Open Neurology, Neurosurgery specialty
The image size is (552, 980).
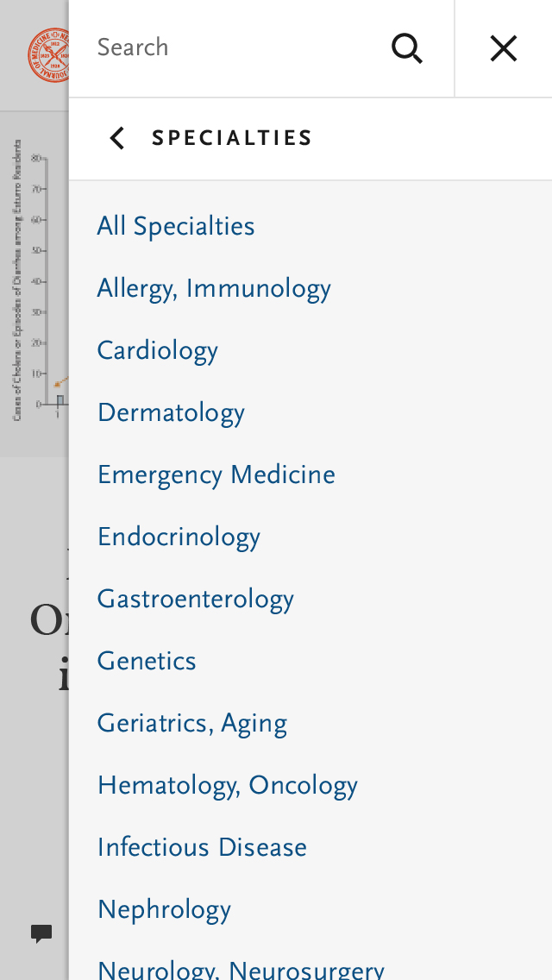pos(241,970)
